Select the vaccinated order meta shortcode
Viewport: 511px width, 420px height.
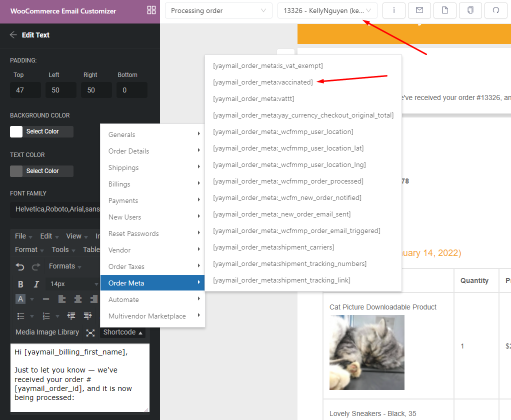[x=262, y=82]
